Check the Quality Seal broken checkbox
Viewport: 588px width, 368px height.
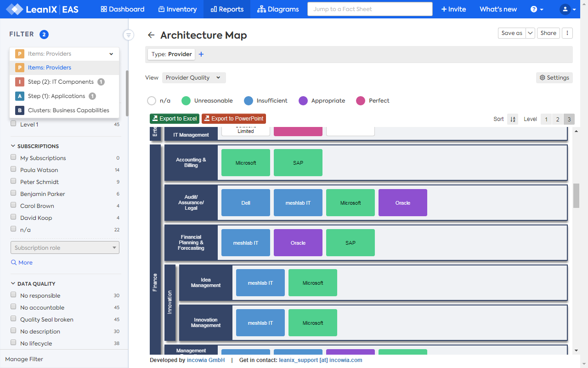(x=13, y=319)
